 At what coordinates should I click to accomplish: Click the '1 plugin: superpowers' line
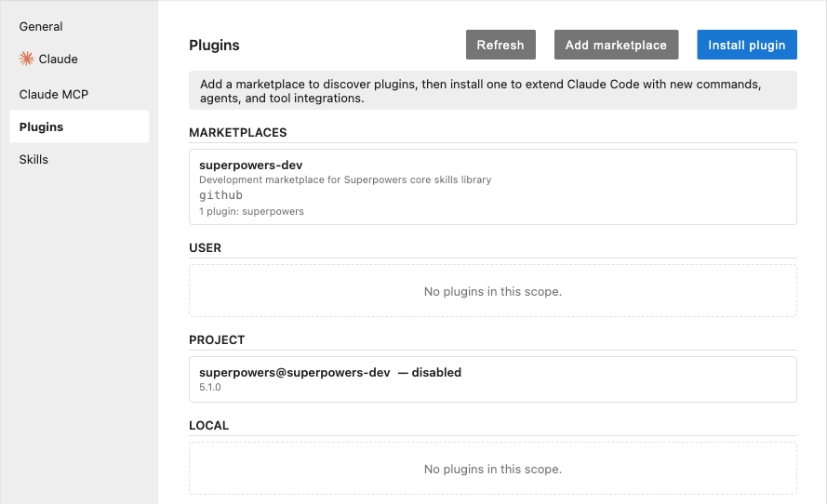click(x=251, y=211)
